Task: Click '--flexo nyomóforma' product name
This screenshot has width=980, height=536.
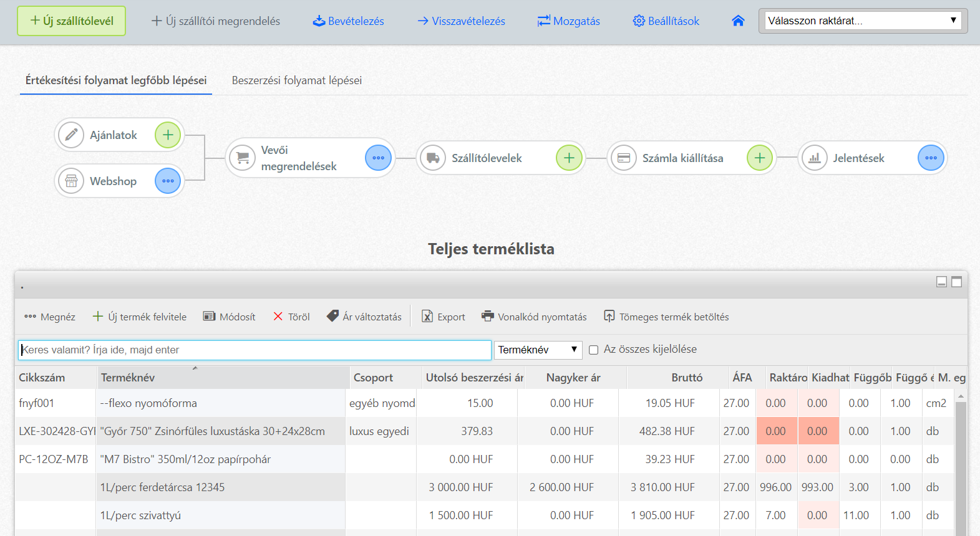Action: click(148, 403)
